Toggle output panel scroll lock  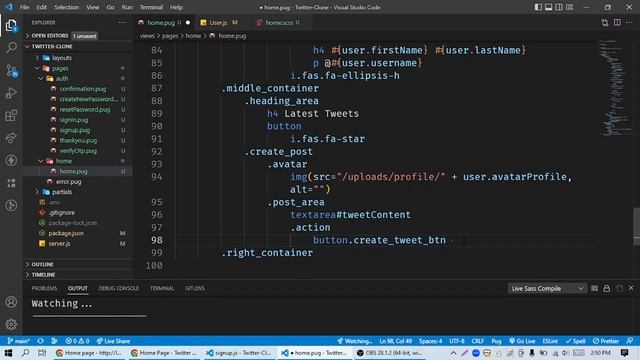(607, 289)
